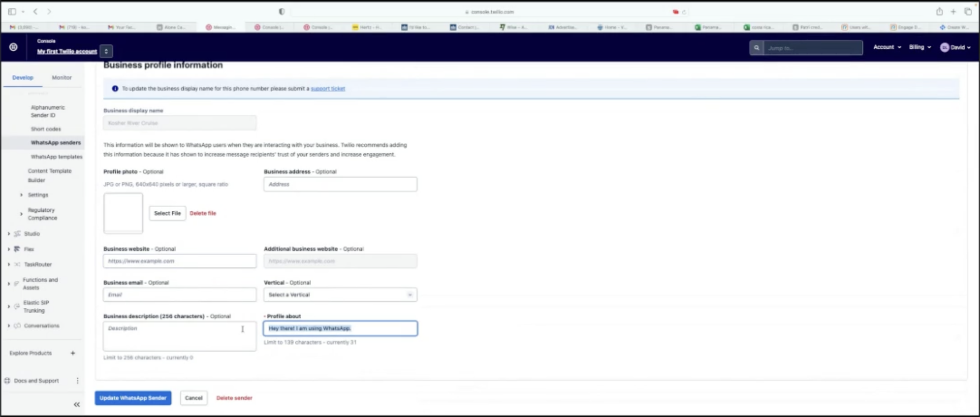
Task: Expand the TaskRouter product
Action: 9,264
